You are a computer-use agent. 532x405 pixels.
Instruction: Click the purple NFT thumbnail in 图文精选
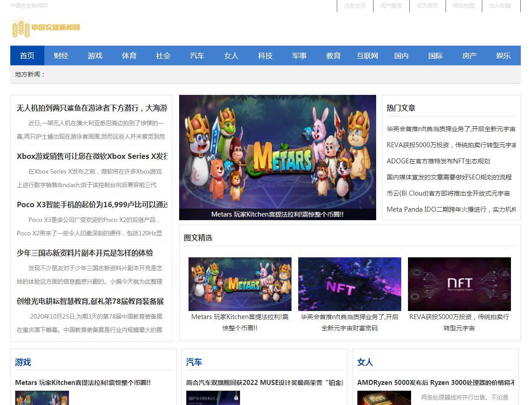click(x=459, y=284)
